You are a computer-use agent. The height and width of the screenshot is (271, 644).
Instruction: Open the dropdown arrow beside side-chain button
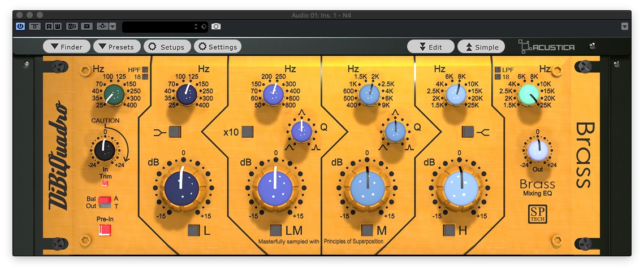click(113, 26)
